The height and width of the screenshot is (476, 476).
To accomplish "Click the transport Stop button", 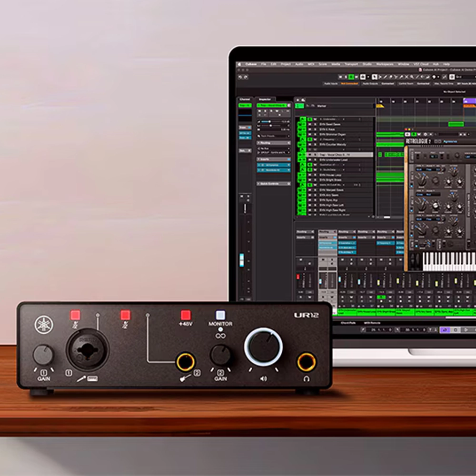I will point(456,330).
